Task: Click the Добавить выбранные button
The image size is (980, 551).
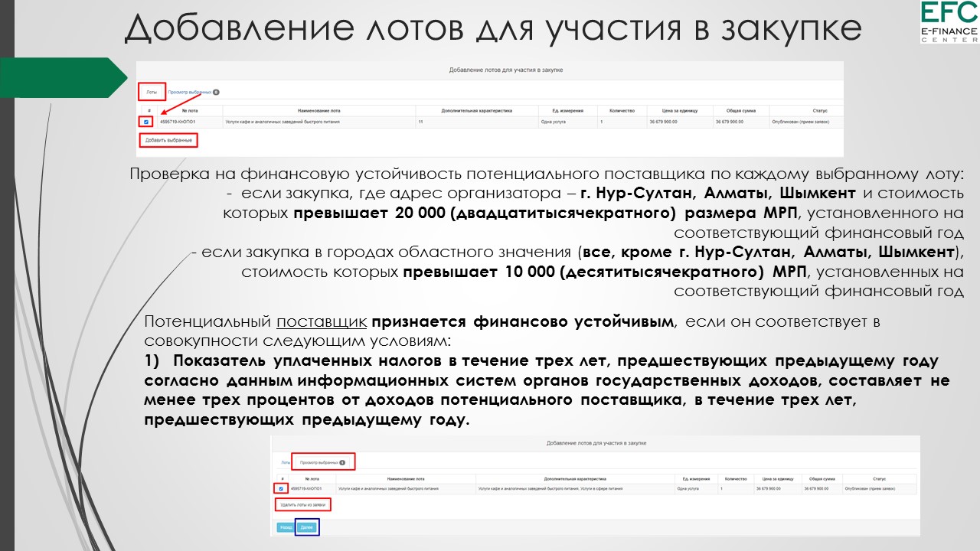Action: pos(168,141)
